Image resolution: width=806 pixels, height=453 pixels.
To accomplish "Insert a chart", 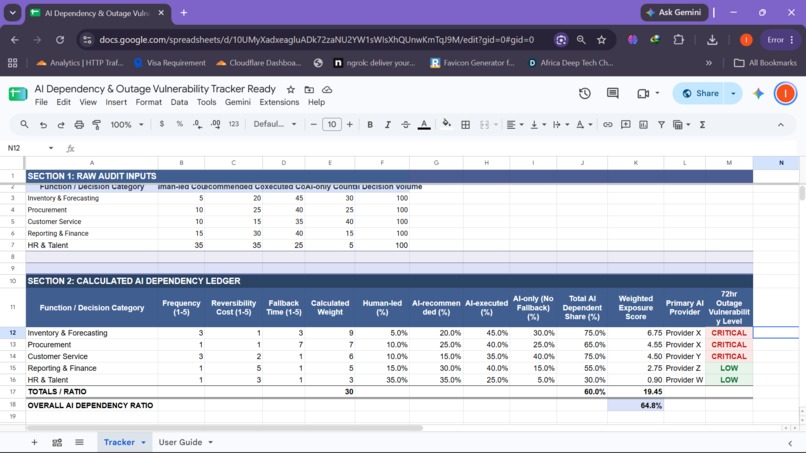I will click(644, 124).
